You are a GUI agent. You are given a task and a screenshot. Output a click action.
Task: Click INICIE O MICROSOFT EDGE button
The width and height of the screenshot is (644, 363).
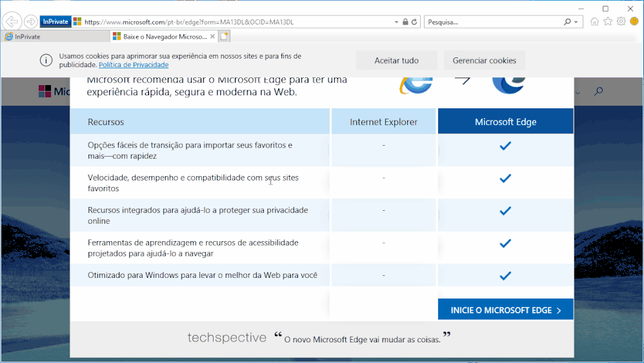point(506,310)
